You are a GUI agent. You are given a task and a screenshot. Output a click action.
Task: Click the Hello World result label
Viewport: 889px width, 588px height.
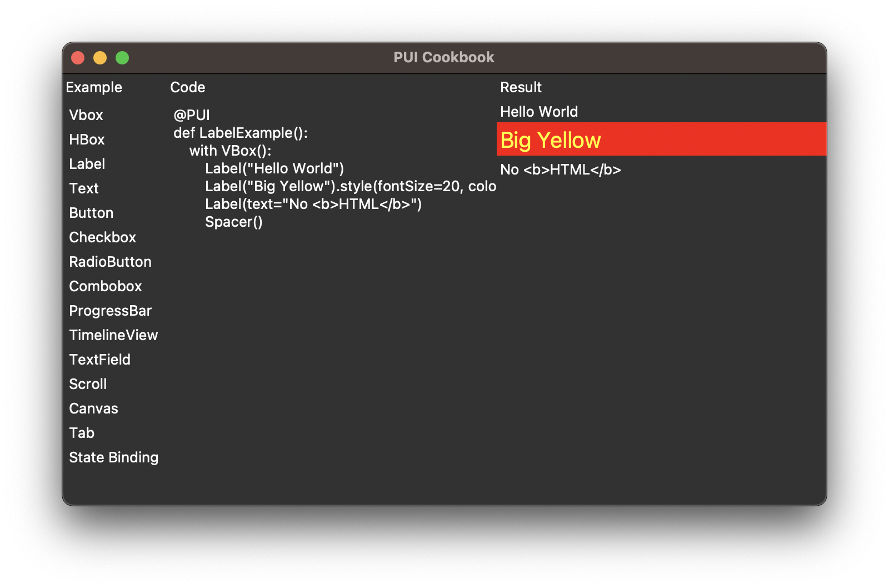coord(539,111)
